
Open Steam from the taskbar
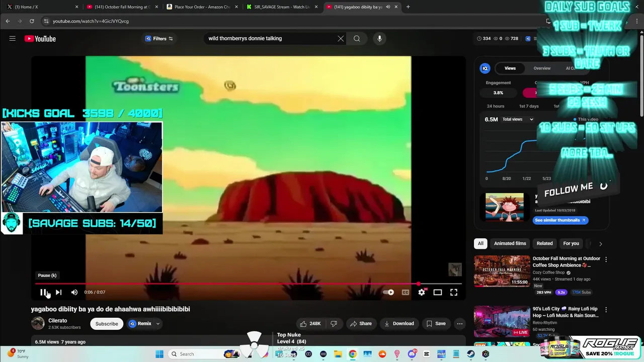(x=471, y=354)
